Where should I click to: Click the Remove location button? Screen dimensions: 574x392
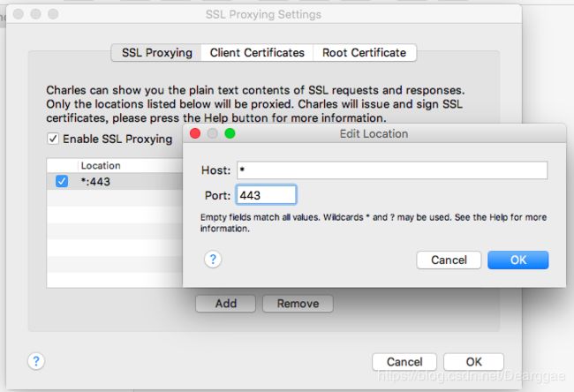[298, 304]
